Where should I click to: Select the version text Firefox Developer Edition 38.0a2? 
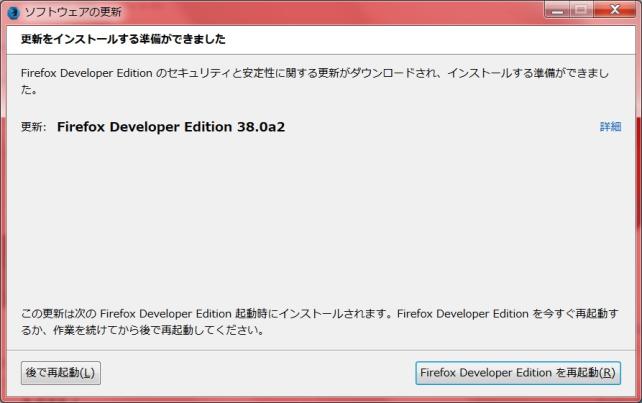(x=171, y=127)
